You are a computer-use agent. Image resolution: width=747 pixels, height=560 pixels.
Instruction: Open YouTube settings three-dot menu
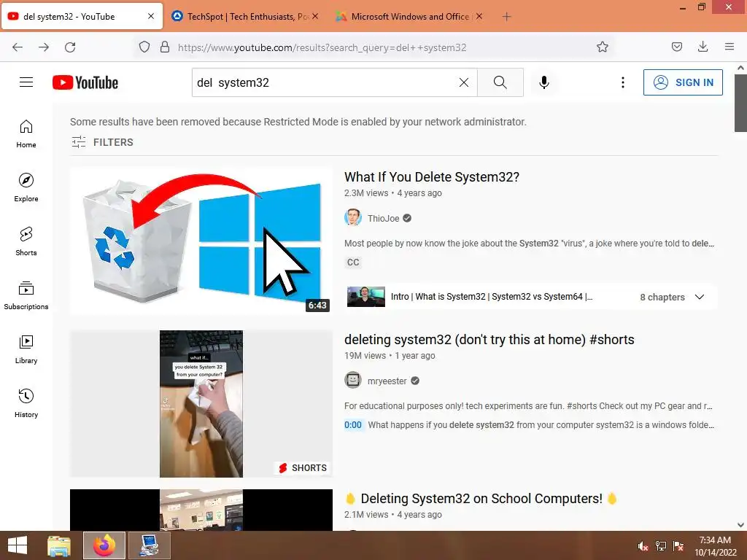(623, 82)
